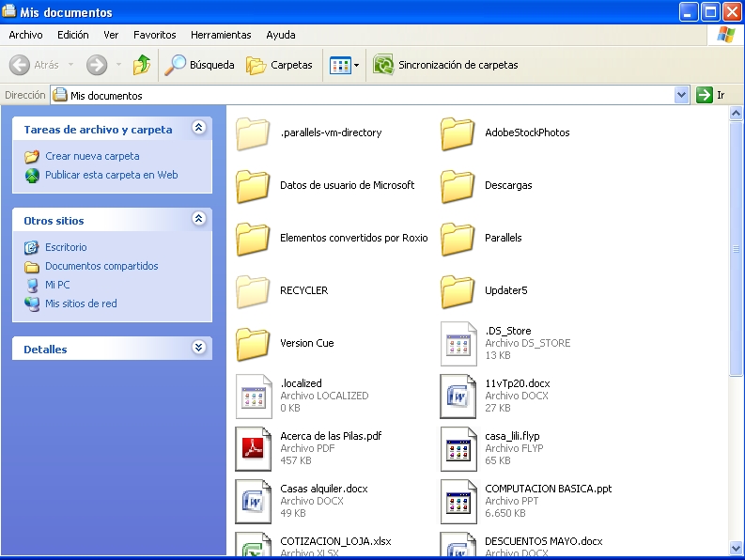
Task: Select the casa_lili.flyp file icon
Action: tap(458, 449)
